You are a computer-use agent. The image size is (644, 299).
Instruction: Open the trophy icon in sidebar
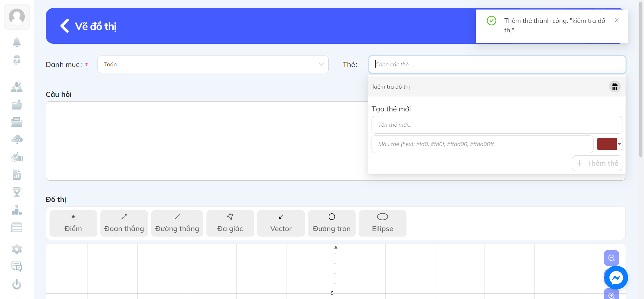(x=17, y=192)
